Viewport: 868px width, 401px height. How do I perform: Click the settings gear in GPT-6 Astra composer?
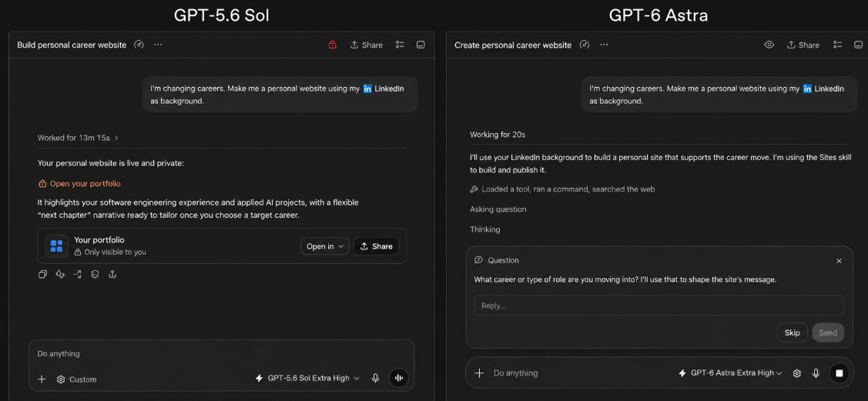coord(796,373)
